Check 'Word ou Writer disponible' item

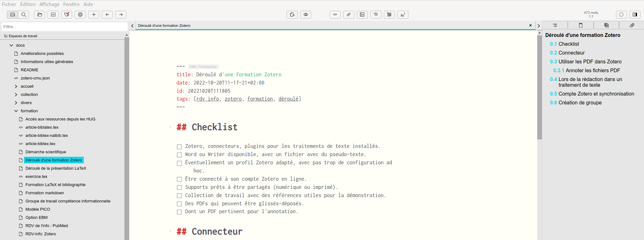179,155
